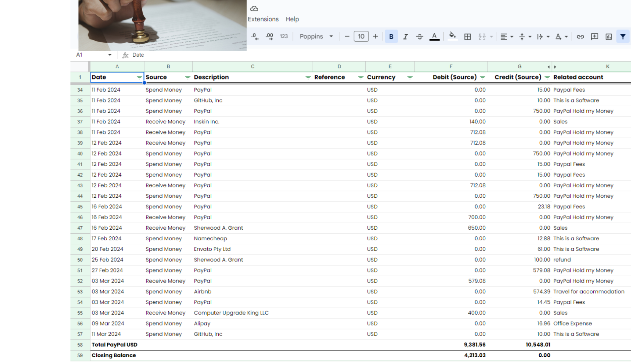Open the Poppins font dropdown
644x362 pixels.
pyautogui.click(x=316, y=37)
